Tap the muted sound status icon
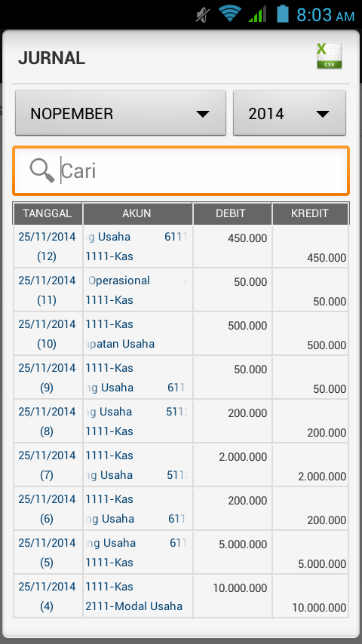 203,15
